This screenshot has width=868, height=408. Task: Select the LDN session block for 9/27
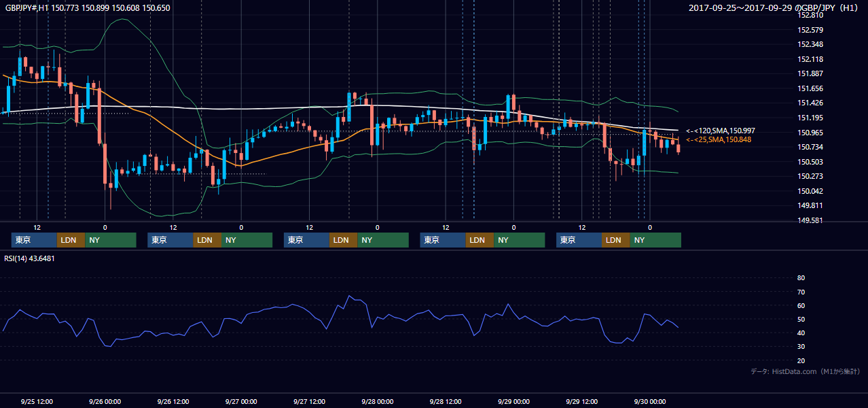click(343, 240)
